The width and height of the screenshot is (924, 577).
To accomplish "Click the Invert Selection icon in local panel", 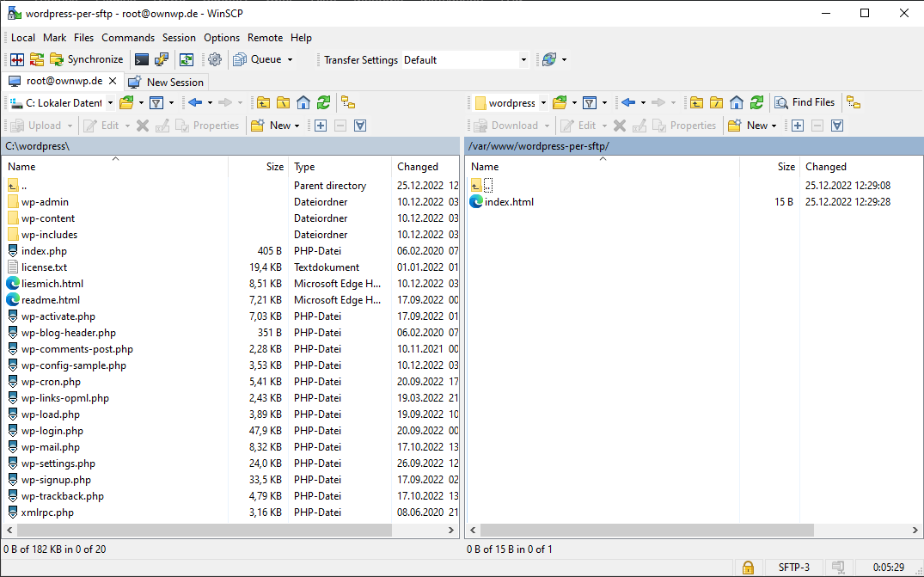I will pyautogui.click(x=360, y=125).
